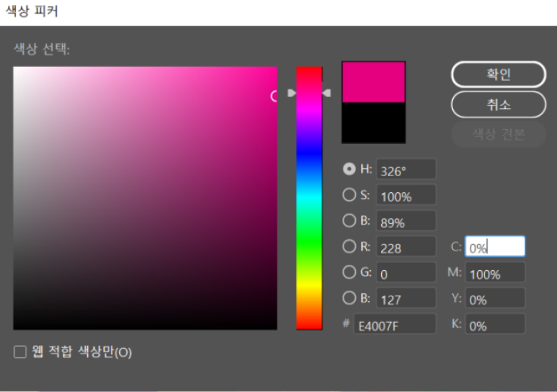Click the saturation field showing 100%

pyautogui.click(x=405, y=195)
